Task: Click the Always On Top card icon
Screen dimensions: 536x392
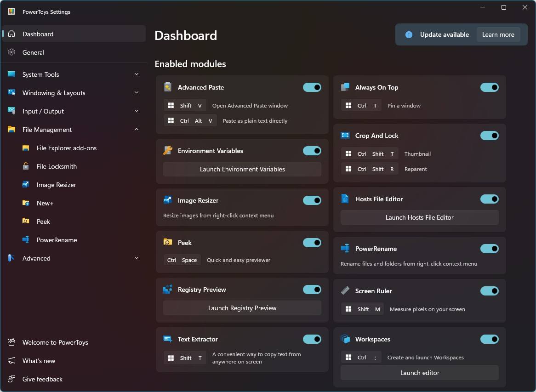Action: (x=345, y=87)
